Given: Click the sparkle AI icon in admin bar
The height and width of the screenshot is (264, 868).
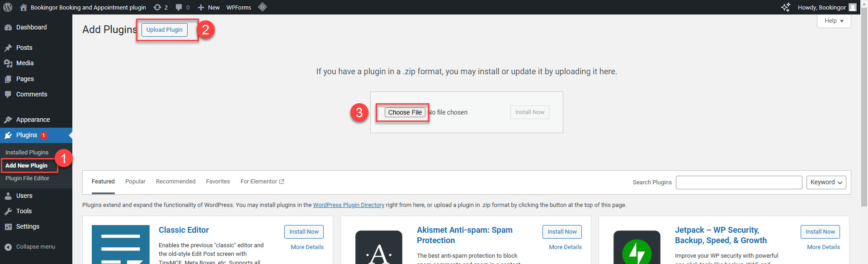Looking at the screenshot, I should coord(786,7).
